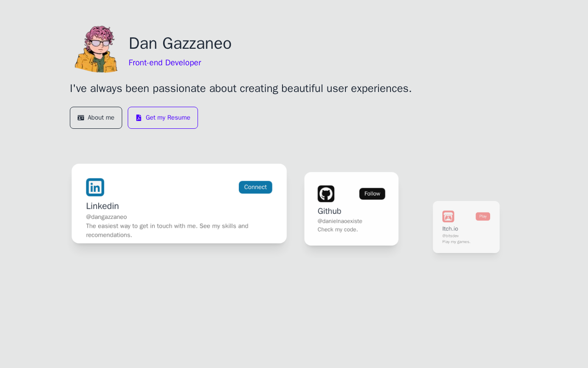This screenshot has width=588, height=368.
Task: Click the ID card icon in About me
Action: click(81, 118)
